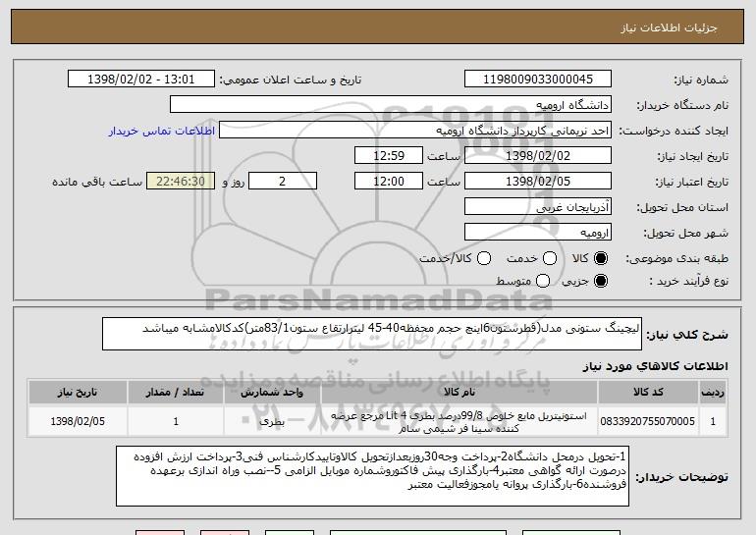Click the تعداد / مقدار column header
Image resolution: width=756 pixels, height=535 pixels.
176,392
